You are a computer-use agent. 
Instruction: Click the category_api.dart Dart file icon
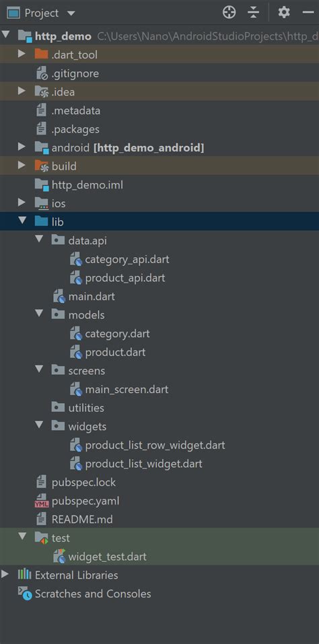[76, 260]
